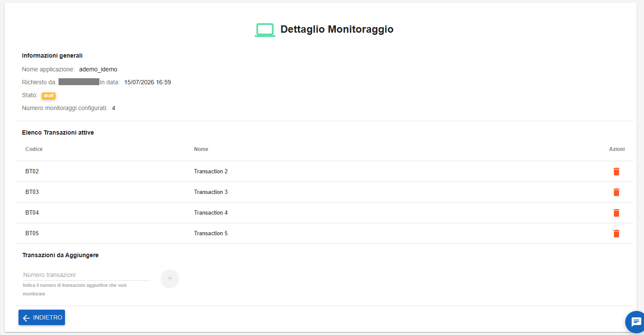Click the Dettaglio Monitoraggio title
Viewport: 644px width, 335px height.
click(x=337, y=29)
